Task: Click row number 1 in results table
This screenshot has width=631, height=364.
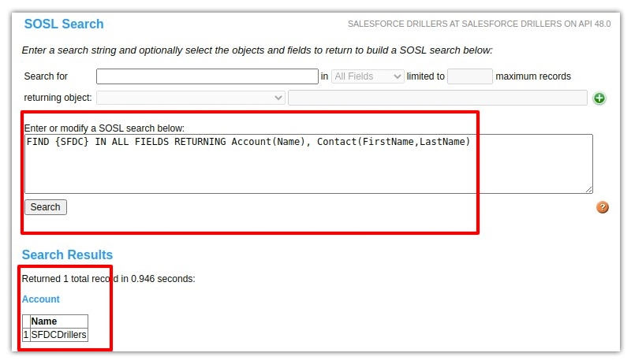Action: (26, 335)
